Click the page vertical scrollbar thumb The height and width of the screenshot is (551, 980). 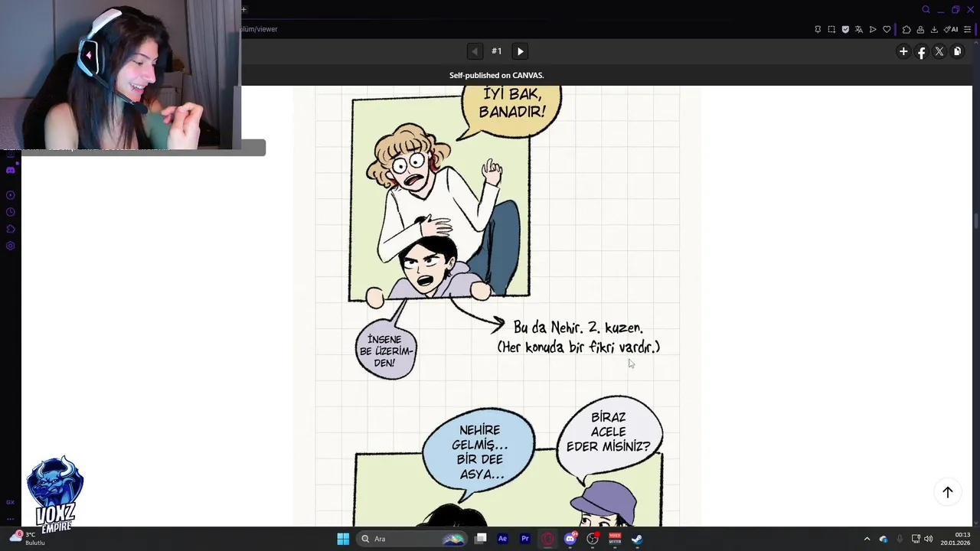[x=975, y=220]
